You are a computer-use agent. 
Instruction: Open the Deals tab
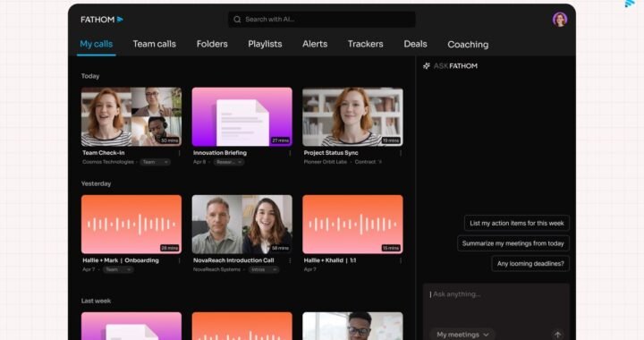(x=415, y=44)
